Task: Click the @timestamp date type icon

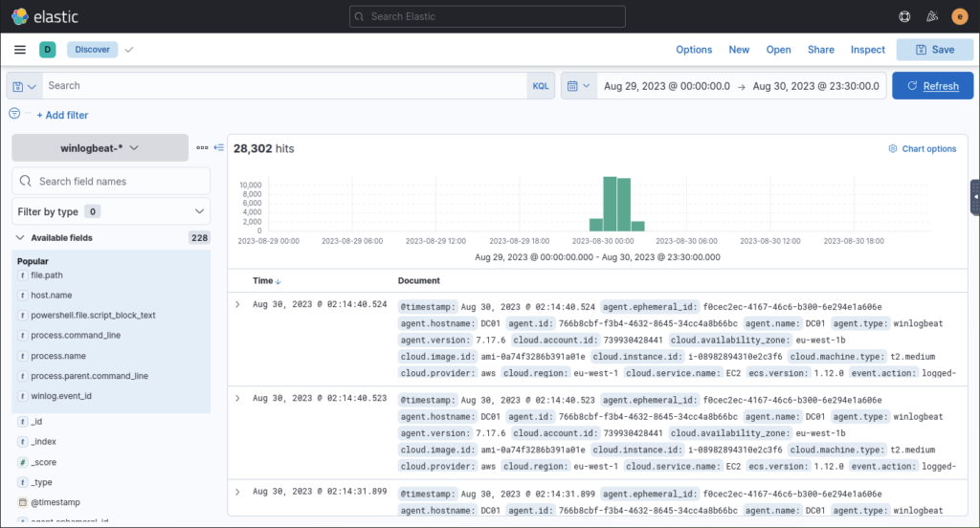Action: 23,502
